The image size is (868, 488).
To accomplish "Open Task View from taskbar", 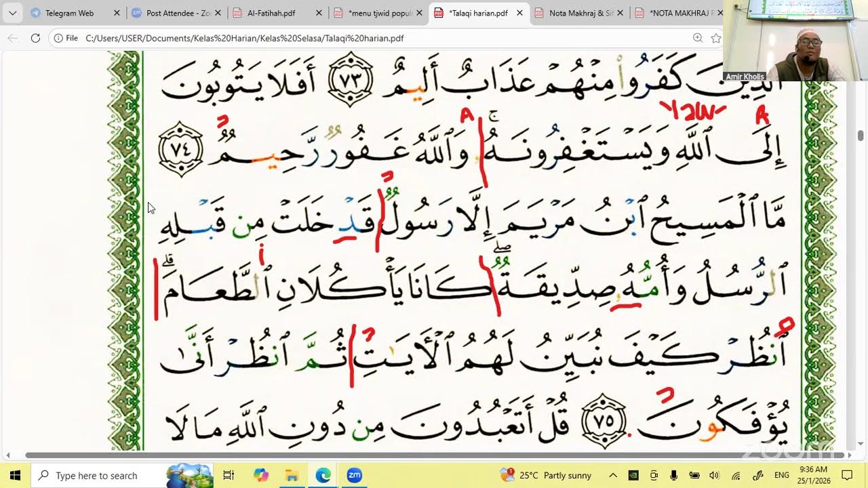I will [229, 475].
